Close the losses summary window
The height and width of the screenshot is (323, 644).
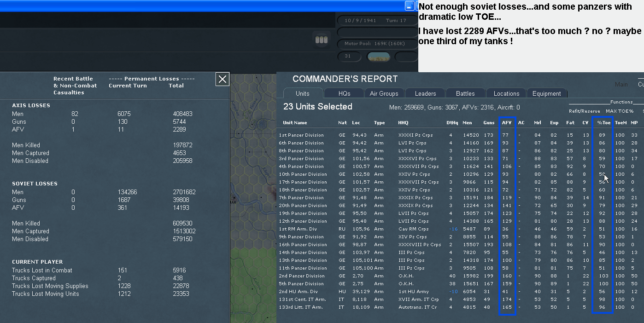click(x=222, y=79)
